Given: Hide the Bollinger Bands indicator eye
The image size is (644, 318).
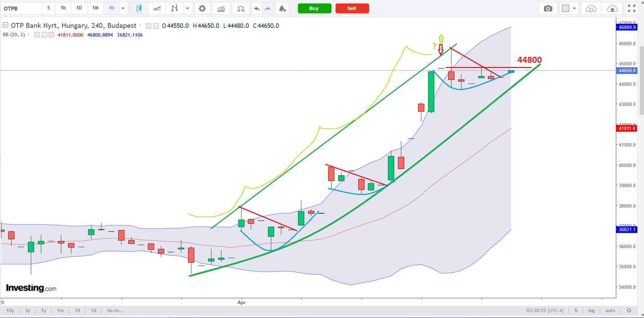Looking at the screenshot, I should 37,35.
